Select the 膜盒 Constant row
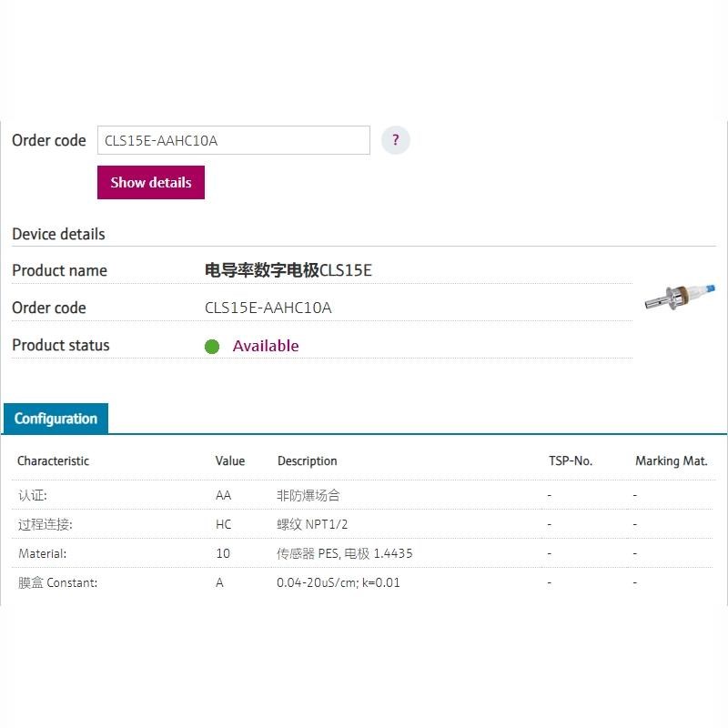 click(58, 583)
